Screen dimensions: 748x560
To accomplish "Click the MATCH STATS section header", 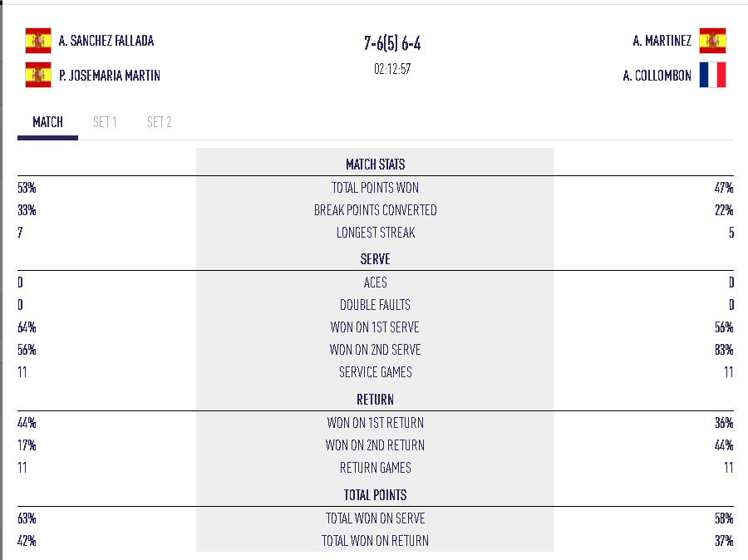I will pyautogui.click(x=376, y=165).
